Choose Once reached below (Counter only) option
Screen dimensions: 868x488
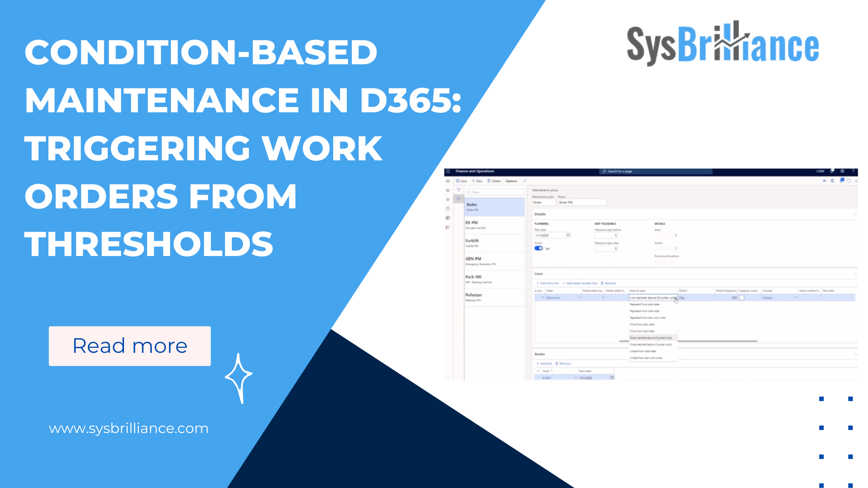[651, 344]
